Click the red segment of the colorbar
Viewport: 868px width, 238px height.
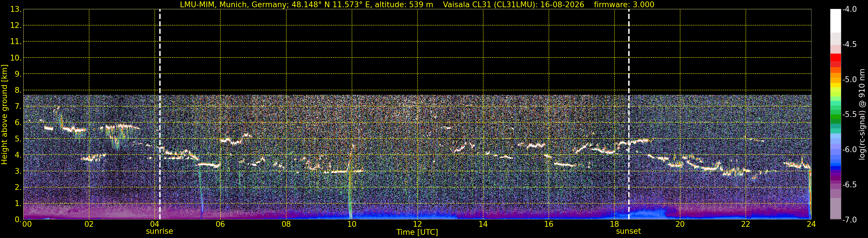[836, 58]
